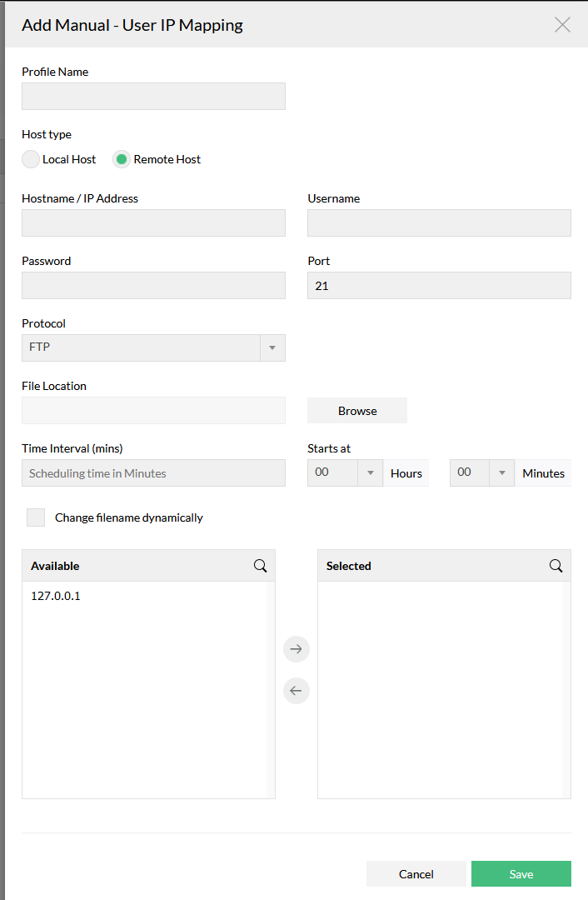
Task: Enable Change filename dynamically
Action: [36, 517]
